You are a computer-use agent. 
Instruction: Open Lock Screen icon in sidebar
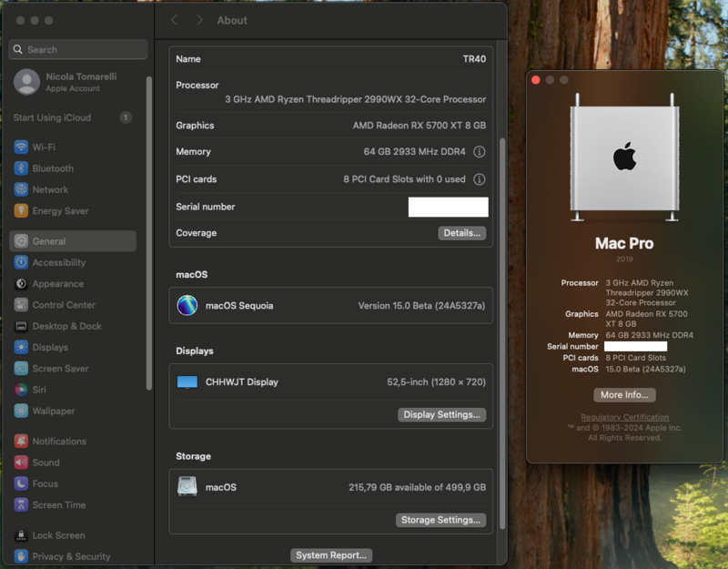tap(21, 535)
